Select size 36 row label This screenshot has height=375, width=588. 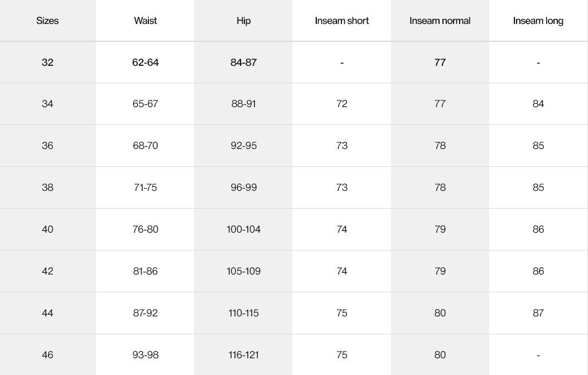pos(47,146)
